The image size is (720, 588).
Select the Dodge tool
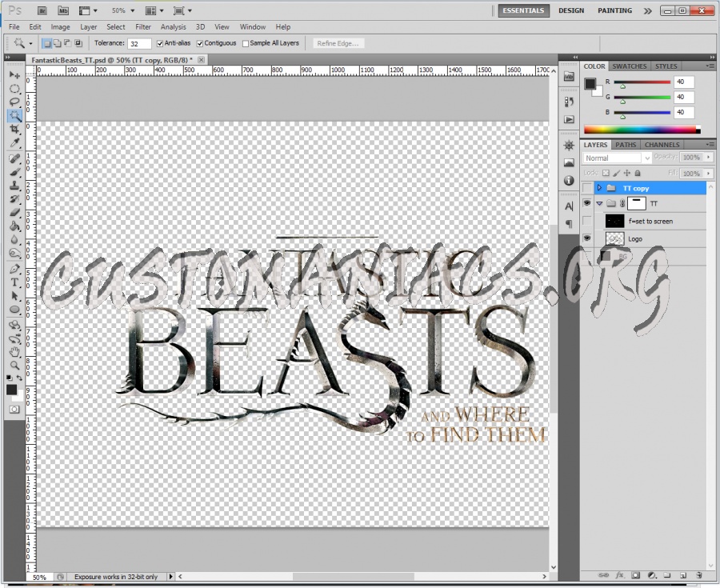(x=14, y=254)
